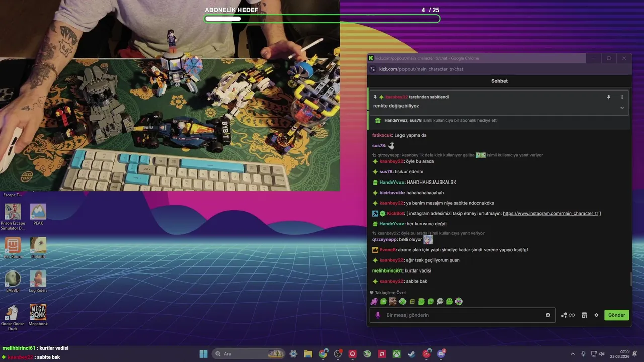Open Steam from the taskbar

pos(412,354)
